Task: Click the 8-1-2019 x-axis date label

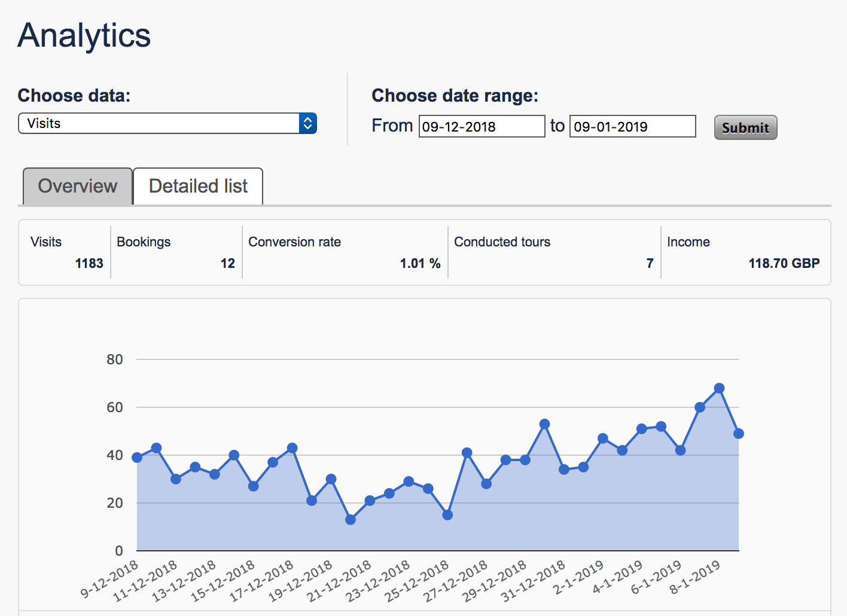Action: pos(695,578)
